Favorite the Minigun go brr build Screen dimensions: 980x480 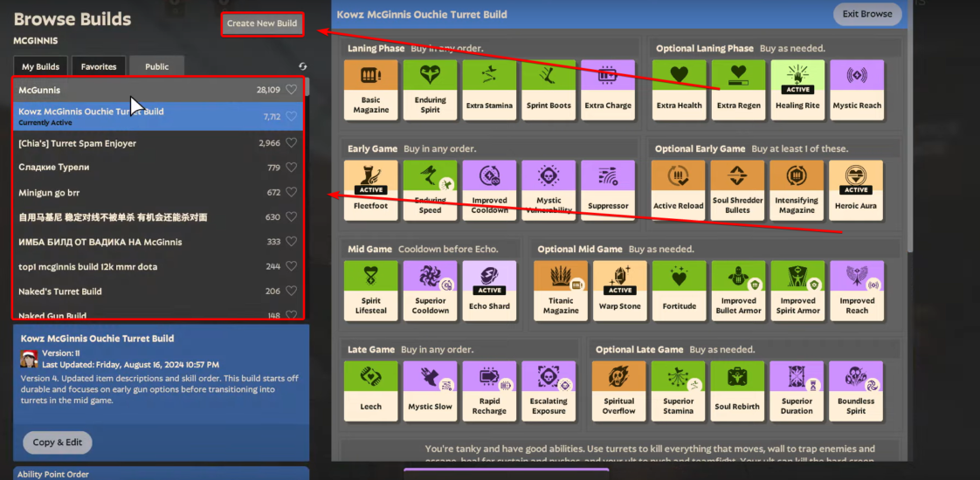(x=291, y=192)
